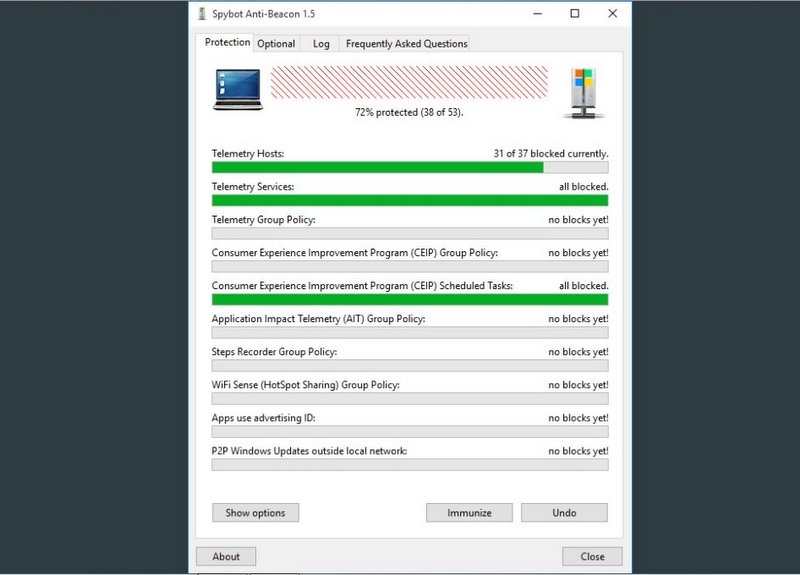This screenshot has height=575, width=800.
Task: Click the CEIP Group Policy label
Action: pos(355,253)
